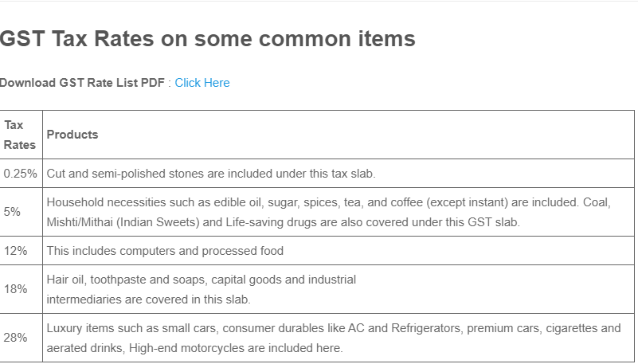Open the Click Here PDF download link

click(x=202, y=83)
